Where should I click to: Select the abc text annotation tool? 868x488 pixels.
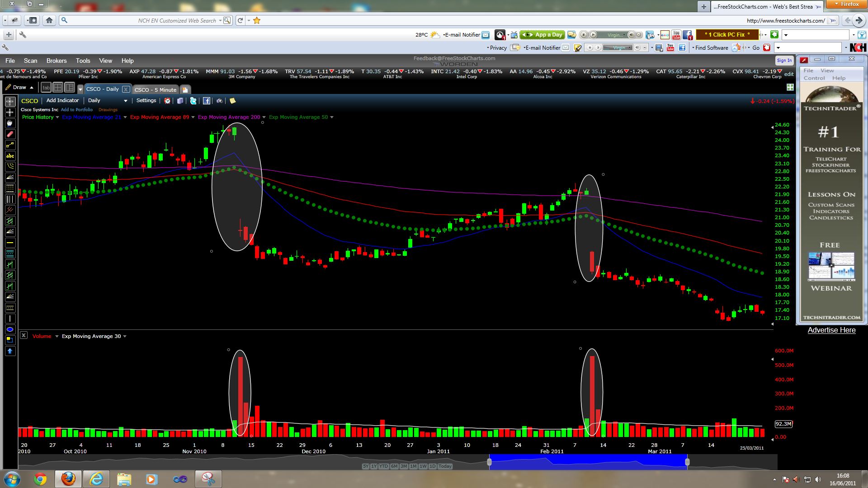pos(10,156)
